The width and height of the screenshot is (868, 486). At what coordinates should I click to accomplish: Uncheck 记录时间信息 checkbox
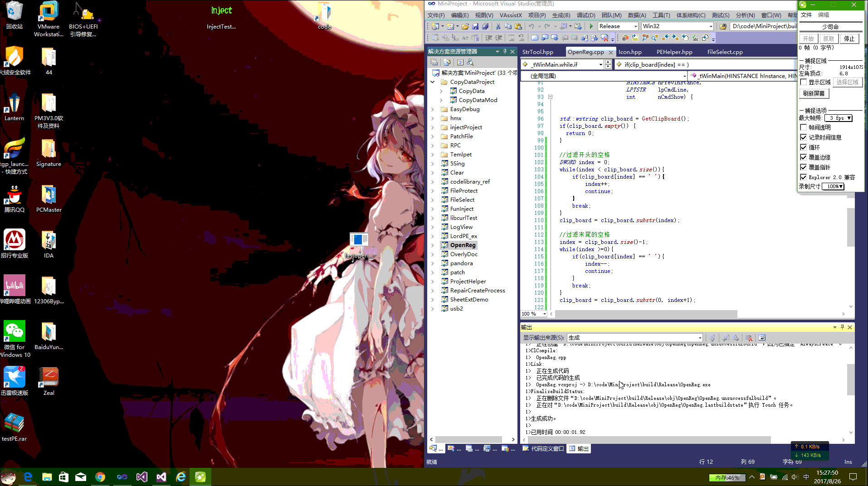[804, 137]
